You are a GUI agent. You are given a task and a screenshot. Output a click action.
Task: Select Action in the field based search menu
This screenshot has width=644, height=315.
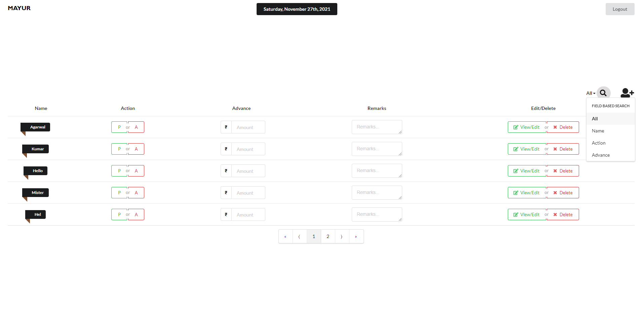[599, 143]
